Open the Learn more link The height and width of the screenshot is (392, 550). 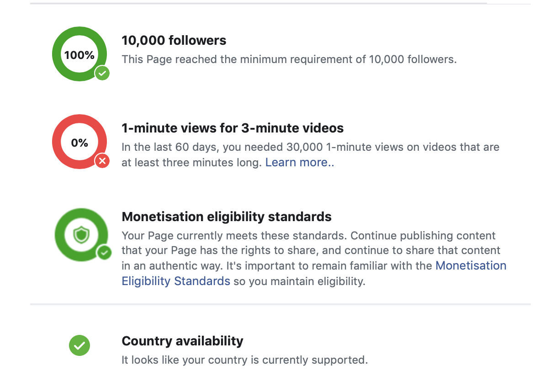[x=300, y=163]
